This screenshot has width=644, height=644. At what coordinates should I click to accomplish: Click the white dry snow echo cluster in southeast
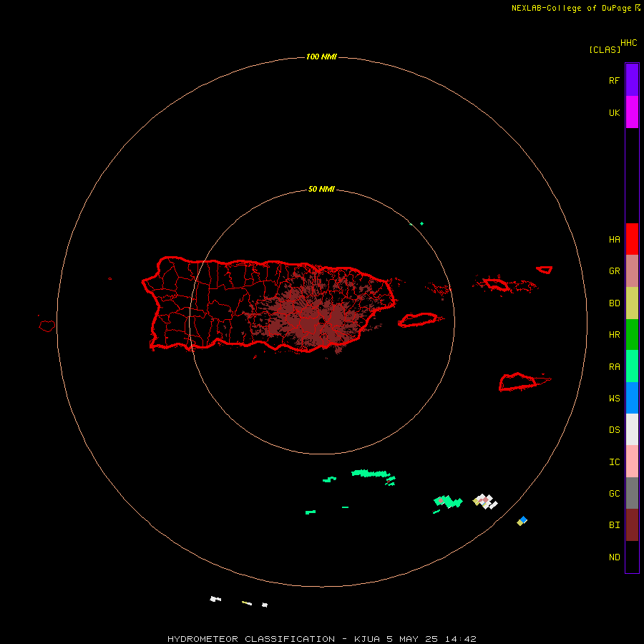[487, 502]
